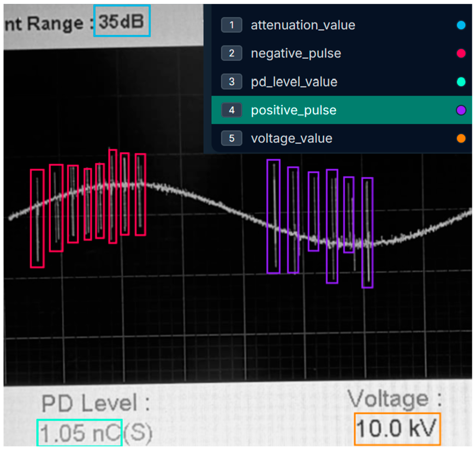
Task: Click the blue attenuation_value color dot
Action: (x=461, y=25)
